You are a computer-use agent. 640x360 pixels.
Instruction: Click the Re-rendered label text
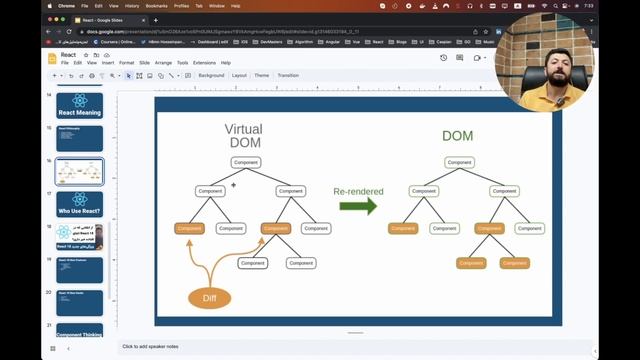pos(358,191)
